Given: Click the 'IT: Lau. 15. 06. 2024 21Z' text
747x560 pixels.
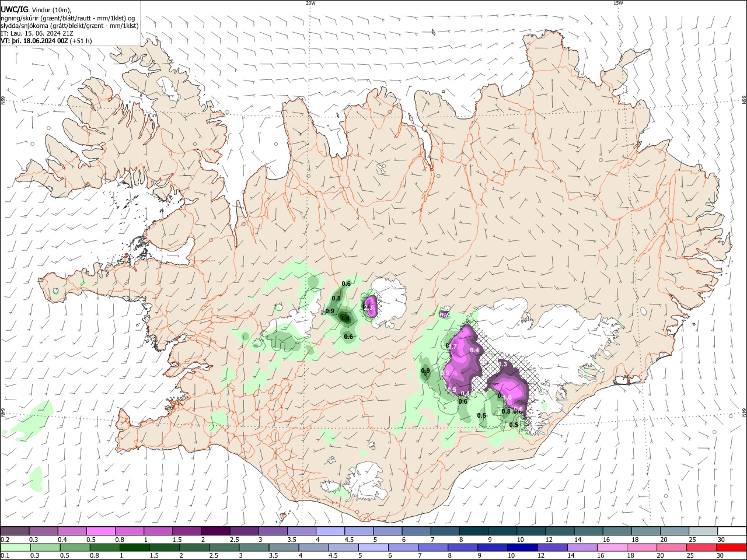Looking at the screenshot, I should [x=37, y=33].
